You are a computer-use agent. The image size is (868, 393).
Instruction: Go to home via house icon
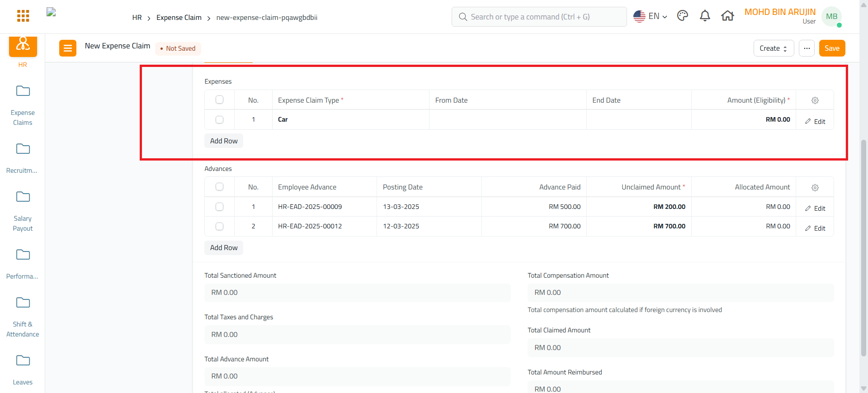click(x=727, y=16)
